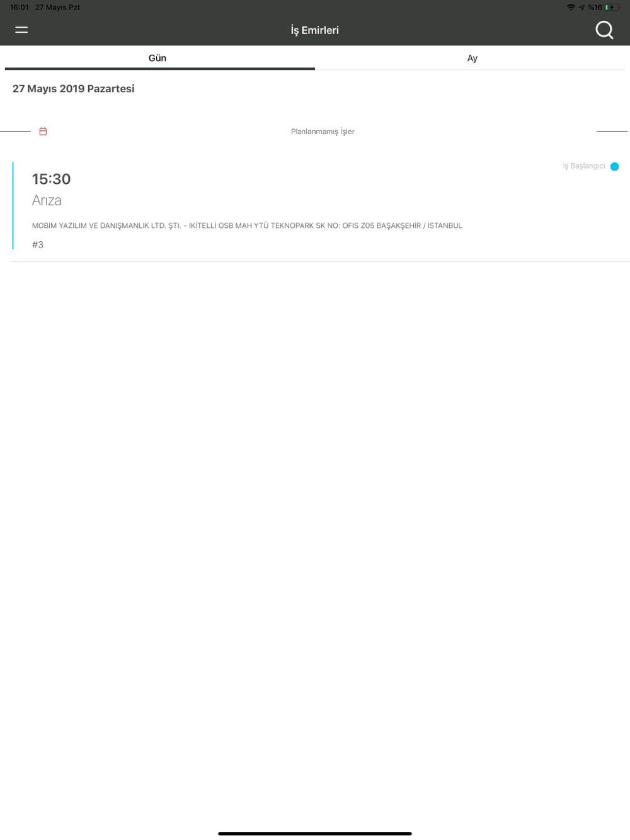This screenshot has height=840, width=630.
Task: Tap the Wi-Fi icon in status bar
Action: (x=571, y=8)
